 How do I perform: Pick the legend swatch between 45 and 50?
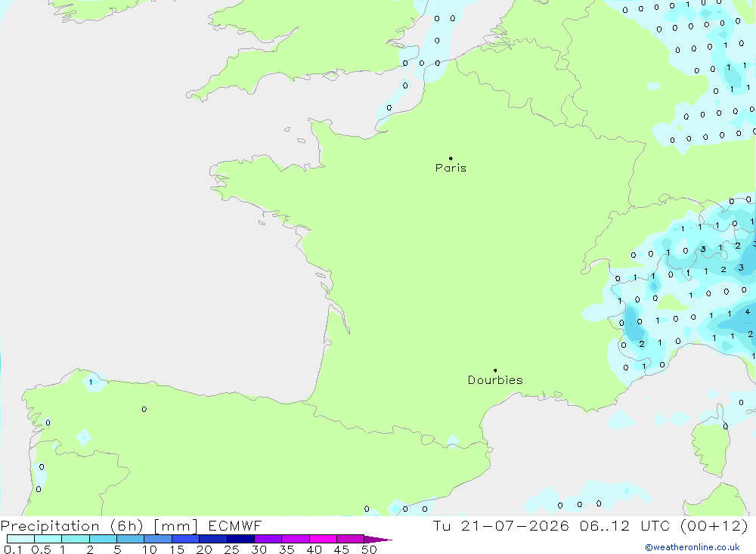click(351, 539)
